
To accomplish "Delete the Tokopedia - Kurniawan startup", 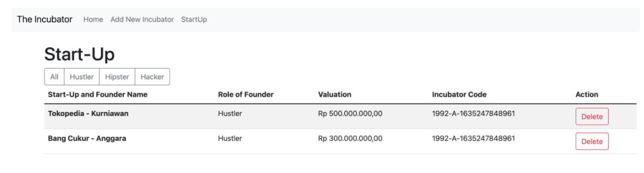I will coord(592,117).
